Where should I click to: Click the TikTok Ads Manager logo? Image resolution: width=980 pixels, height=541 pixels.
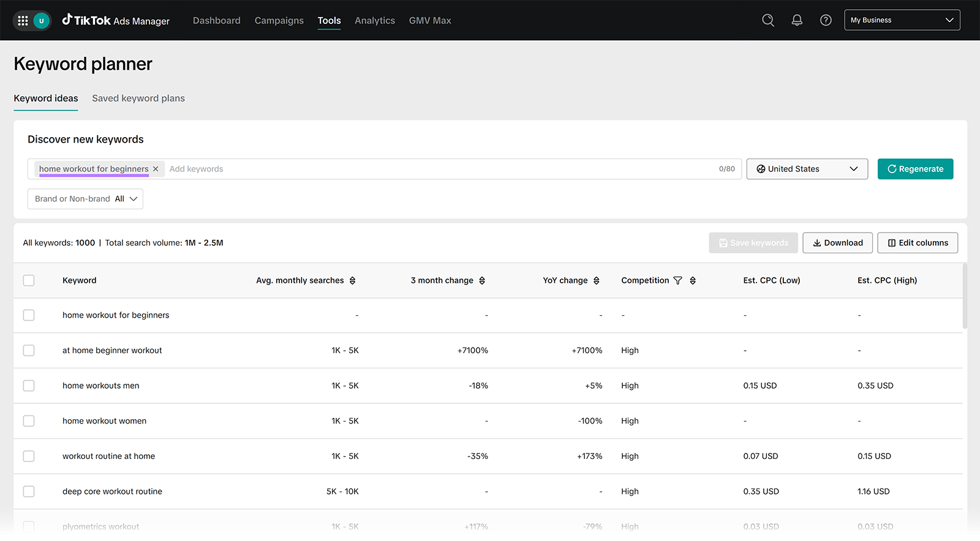coord(116,20)
